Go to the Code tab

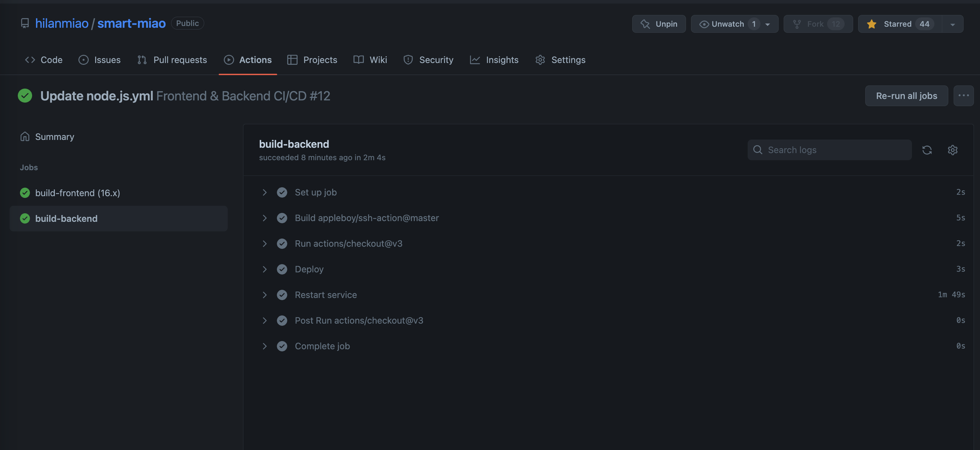(x=43, y=60)
